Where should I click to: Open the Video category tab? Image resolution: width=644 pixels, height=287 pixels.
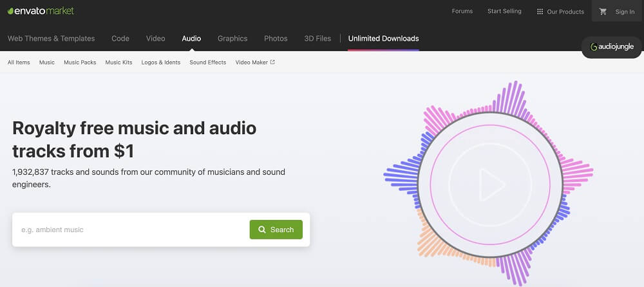155,39
